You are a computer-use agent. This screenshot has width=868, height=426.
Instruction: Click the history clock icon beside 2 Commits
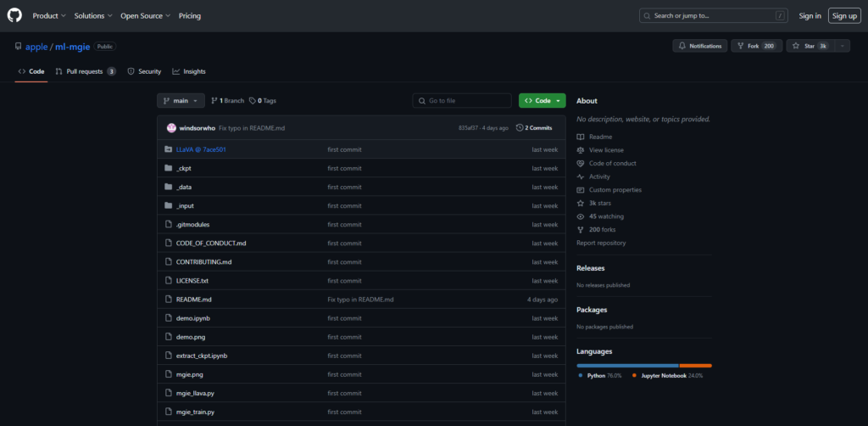(x=520, y=128)
